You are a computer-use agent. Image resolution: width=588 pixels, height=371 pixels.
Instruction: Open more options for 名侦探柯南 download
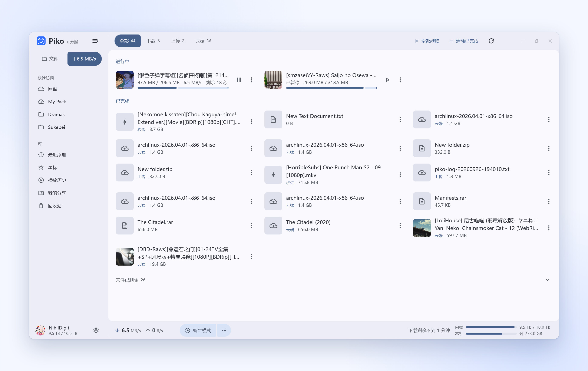coord(251,80)
